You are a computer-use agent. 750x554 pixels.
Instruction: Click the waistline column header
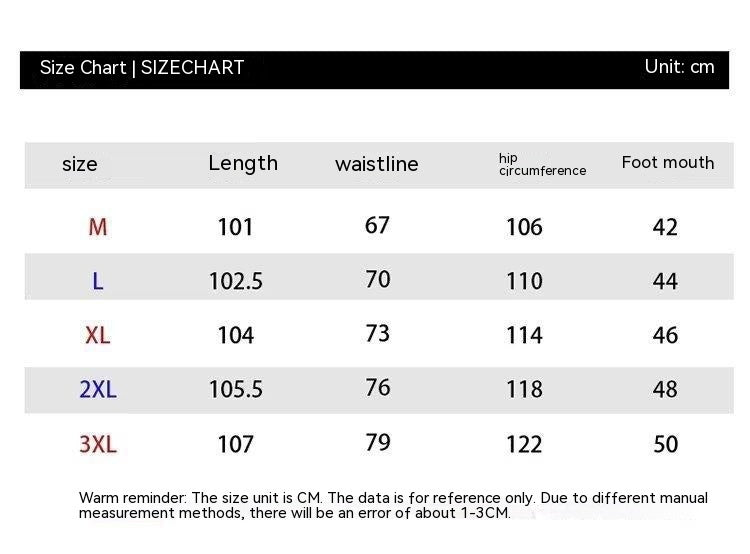[x=377, y=164]
